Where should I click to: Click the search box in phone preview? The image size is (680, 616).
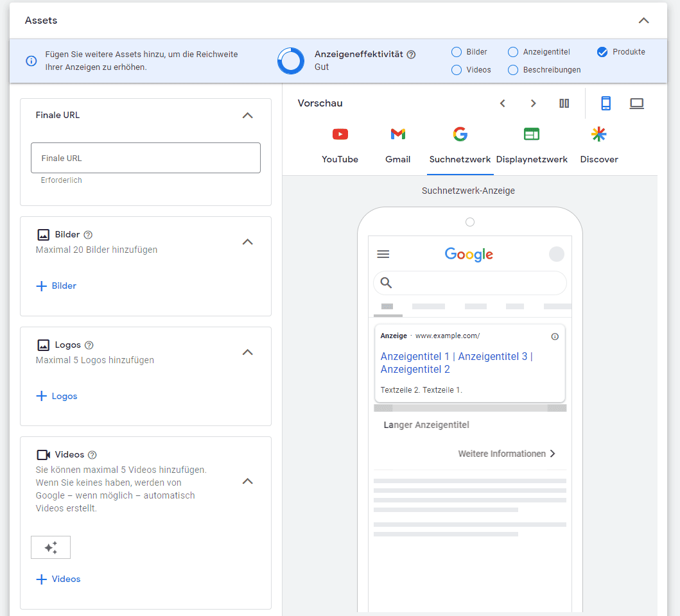[470, 283]
